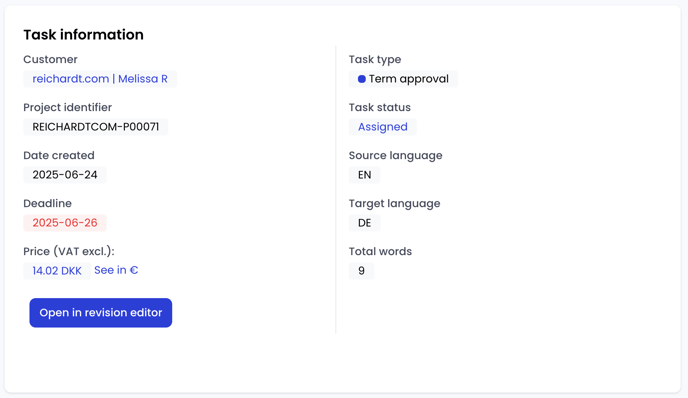Open customer reichardt.com | Melissa R link
Viewport: 688px width, 398px height.
pos(100,79)
